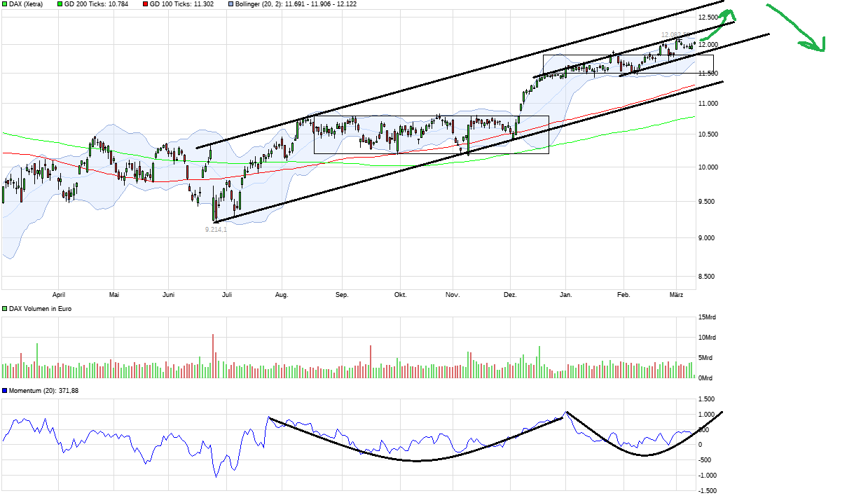The width and height of the screenshot is (868, 498).
Task: Click the 'Sep.' month label on time axis
Action: click(x=342, y=295)
